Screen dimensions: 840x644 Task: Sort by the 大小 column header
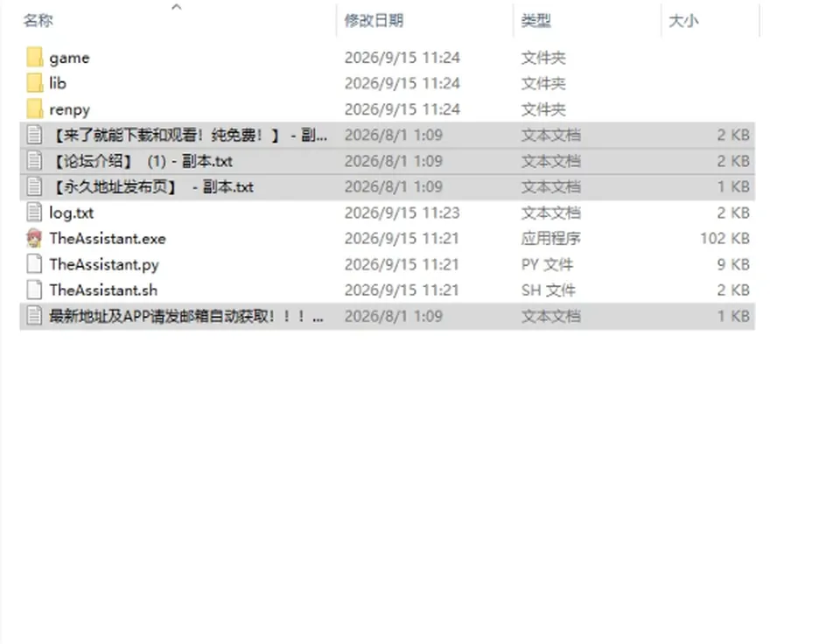(683, 20)
